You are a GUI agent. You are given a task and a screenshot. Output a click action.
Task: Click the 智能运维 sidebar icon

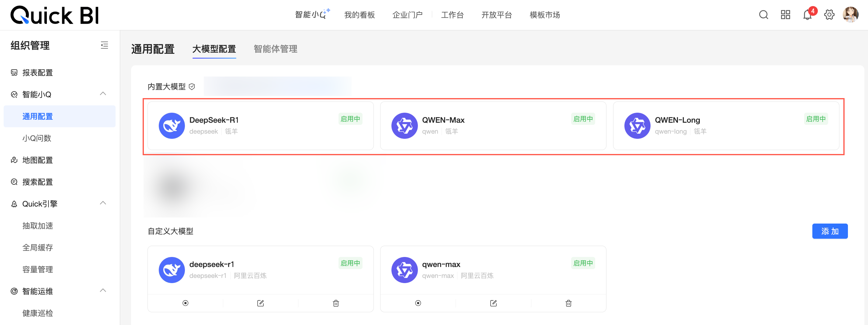[14, 291]
